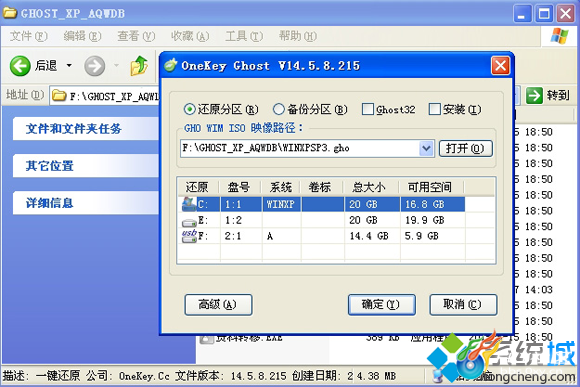This screenshot has height=387, width=580.
Task: Expand the image path dropdown arrow
Action: click(426, 148)
